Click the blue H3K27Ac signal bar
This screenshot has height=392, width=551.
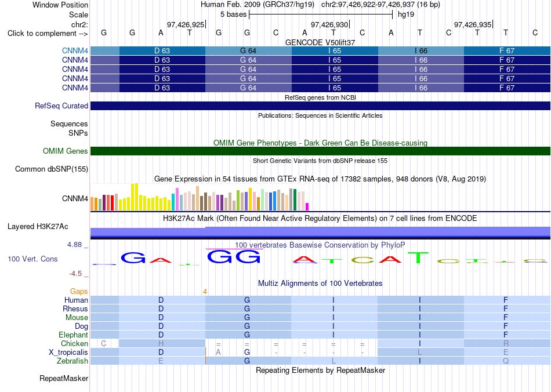(320, 232)
